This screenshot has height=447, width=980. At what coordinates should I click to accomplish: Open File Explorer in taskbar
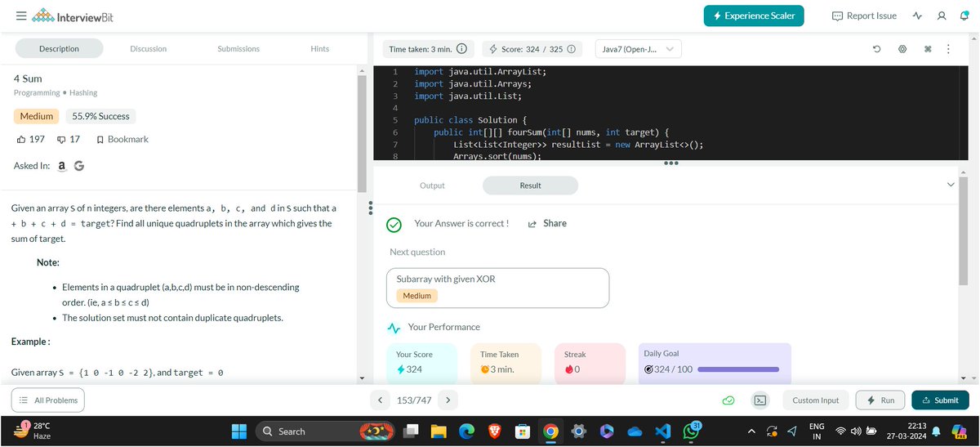(439, 431)
